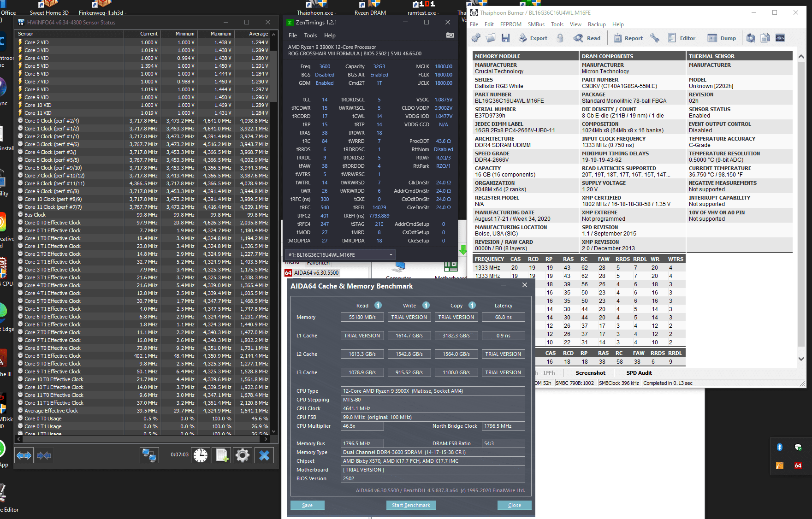Screen dimensions: 812x519
Task: Open ZenTimings Help menu
Action: [x=330, y=35]
